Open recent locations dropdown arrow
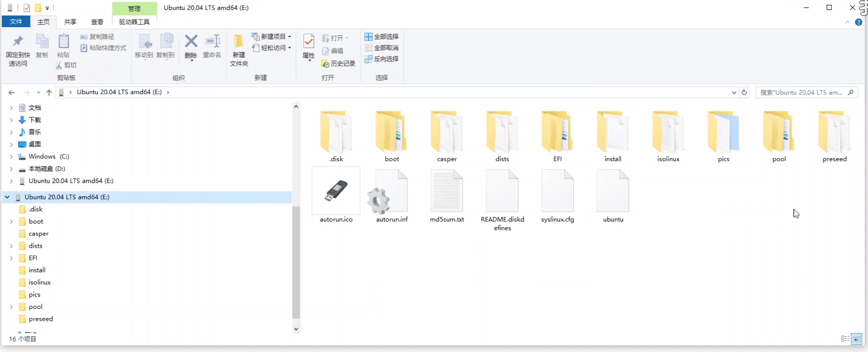The width and height of the screenshot is (868, 352). 38,93
